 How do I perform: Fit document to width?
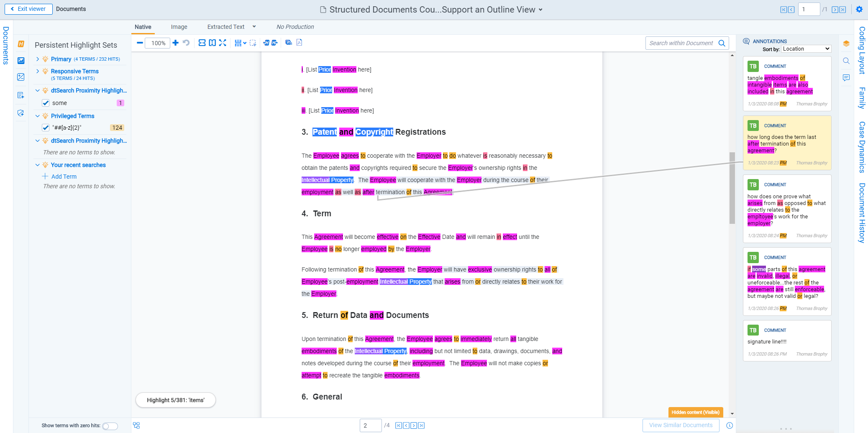tap(202, 43)
